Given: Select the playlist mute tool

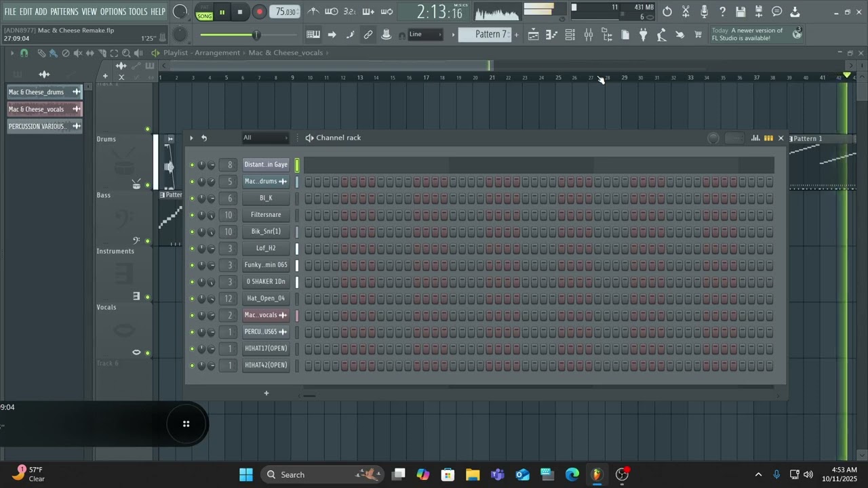Looking at the screenshot, I should [x=77, y=53].
